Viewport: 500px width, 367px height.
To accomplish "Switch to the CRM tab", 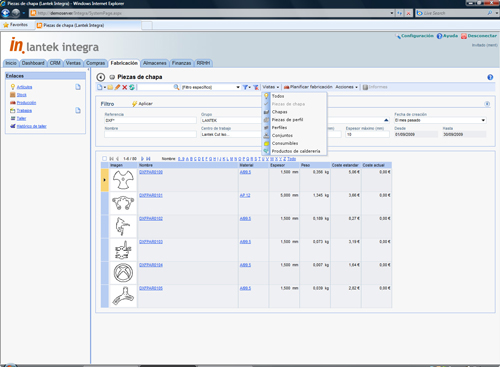I will pos(55,63).
